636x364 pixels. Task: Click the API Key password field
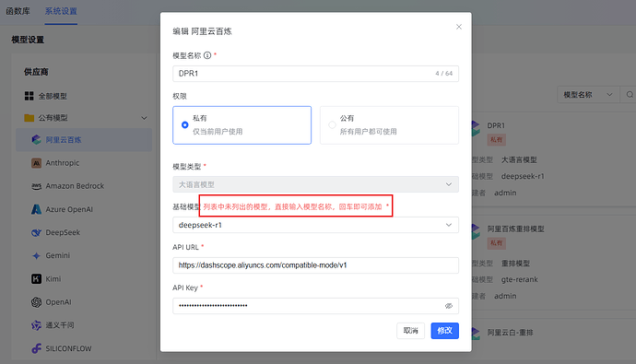(315, 306)
